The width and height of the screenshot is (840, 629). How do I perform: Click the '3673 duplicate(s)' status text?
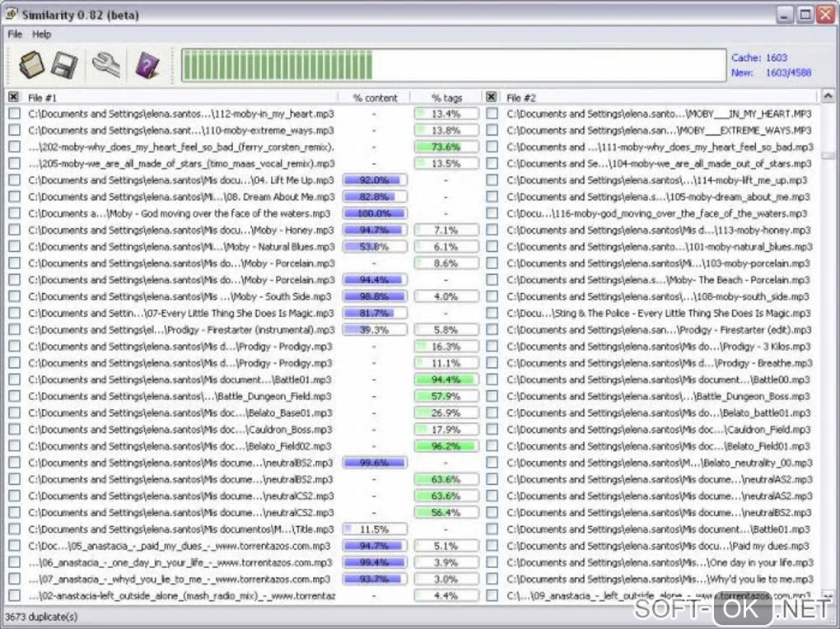41,617
